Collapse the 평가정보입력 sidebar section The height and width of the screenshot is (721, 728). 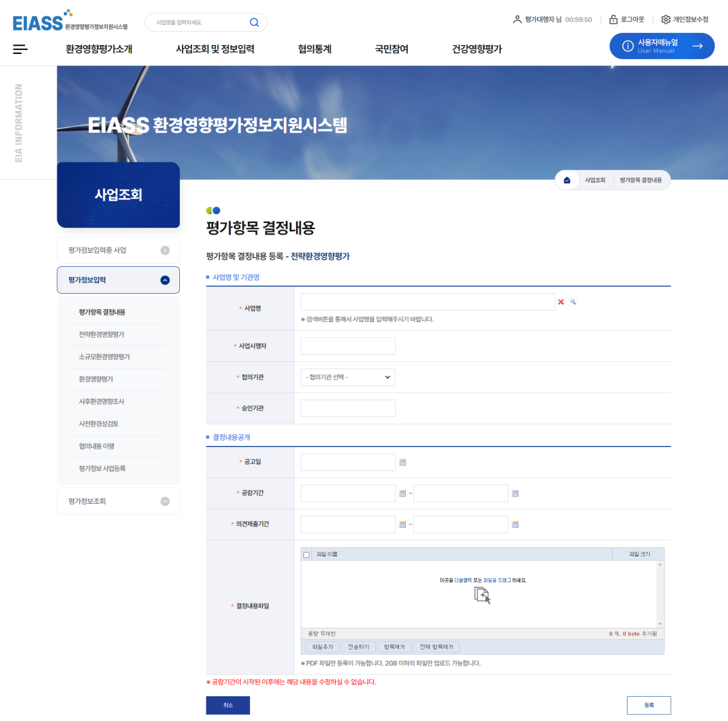[x=165, y=280]
